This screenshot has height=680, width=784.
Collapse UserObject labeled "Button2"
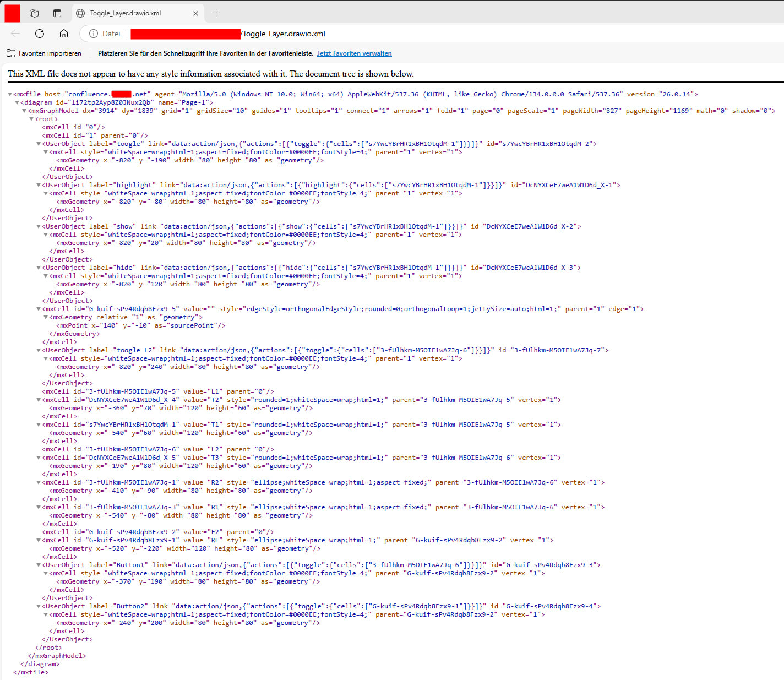coord(39,606)
